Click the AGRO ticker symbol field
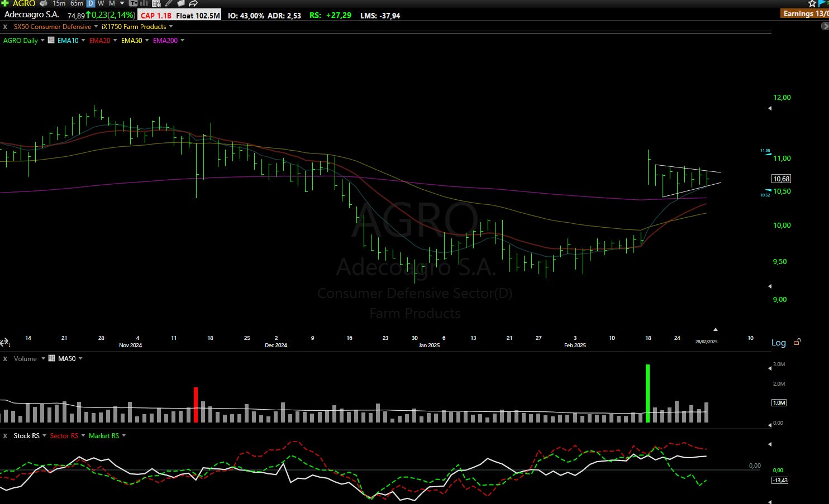 pyautogui.click(x=24, y=3)
